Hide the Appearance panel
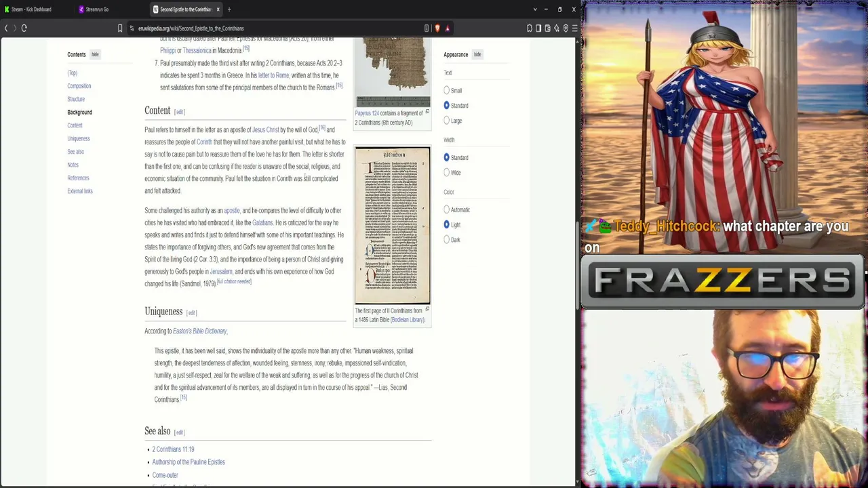The image size is (868, 488). [x=477, y=54]
